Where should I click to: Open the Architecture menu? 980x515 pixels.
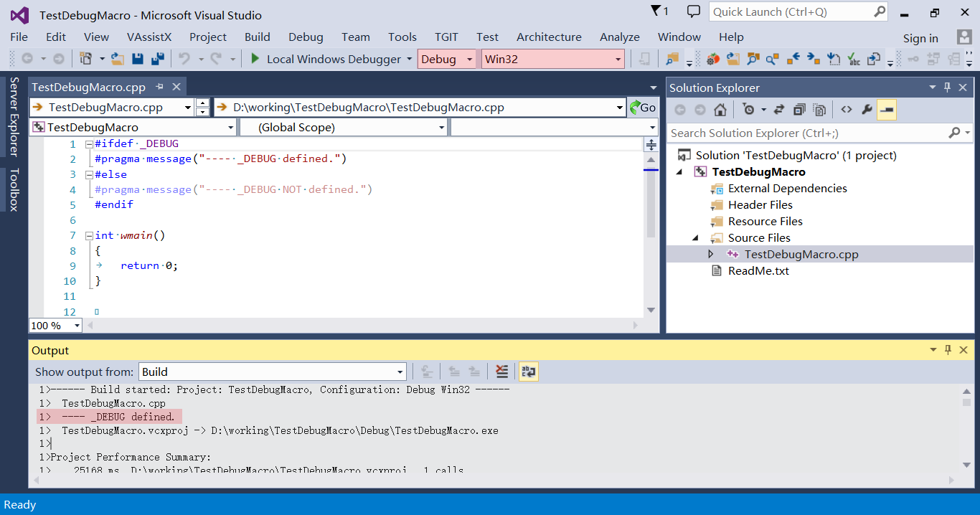(x=549, y=37)
